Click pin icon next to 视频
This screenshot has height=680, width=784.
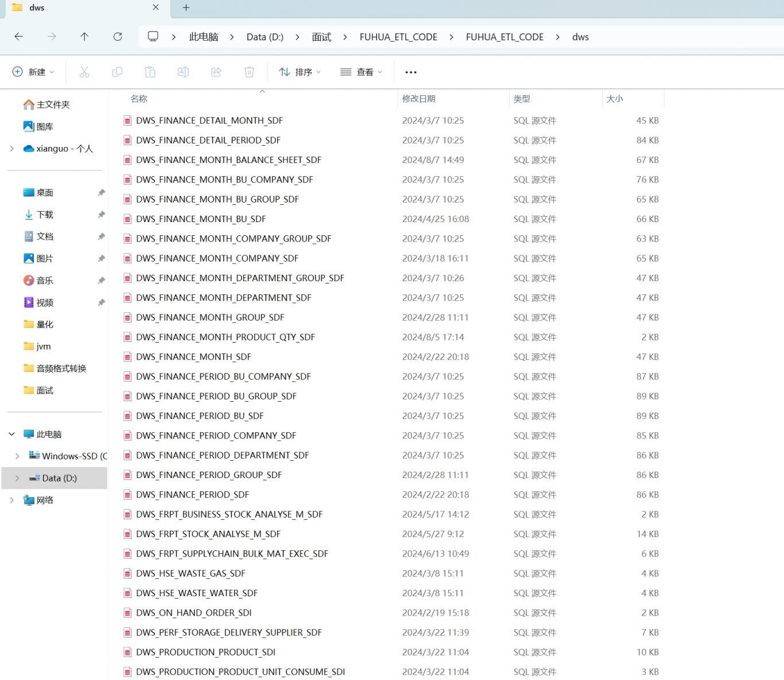click(x=101, y=302)
